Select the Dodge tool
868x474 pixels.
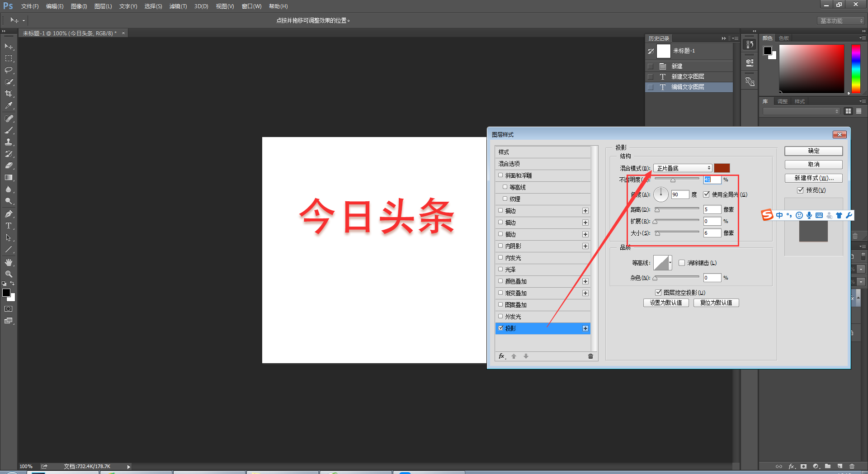9,201
